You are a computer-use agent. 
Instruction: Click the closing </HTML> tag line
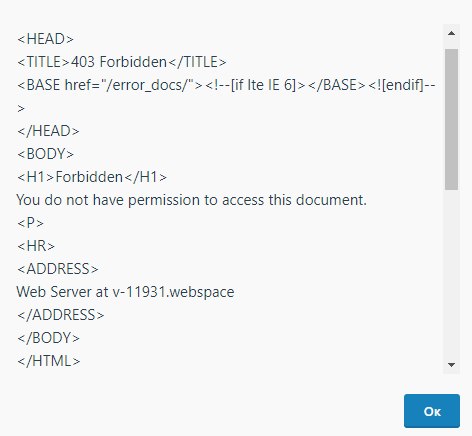point(49,361)
